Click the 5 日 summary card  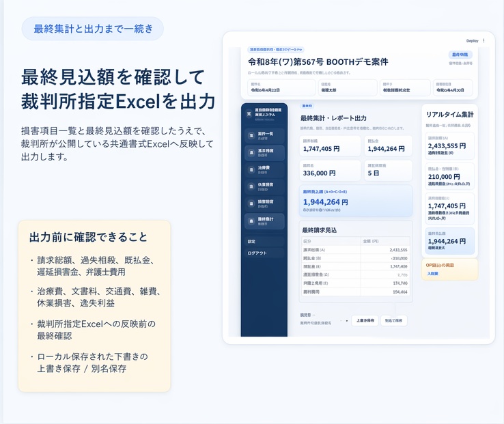tap(389, 170)
